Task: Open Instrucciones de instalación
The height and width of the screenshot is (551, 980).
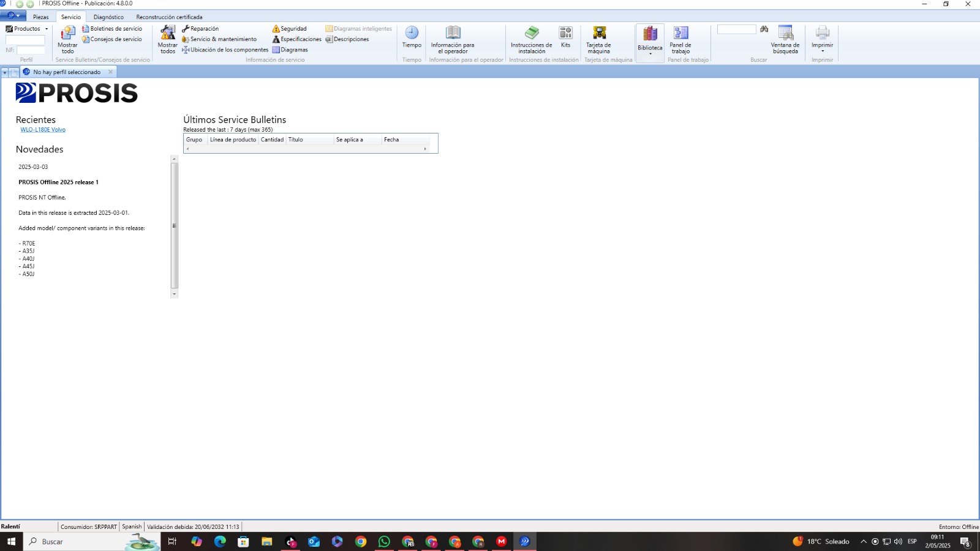Action: tap(532, 40)
